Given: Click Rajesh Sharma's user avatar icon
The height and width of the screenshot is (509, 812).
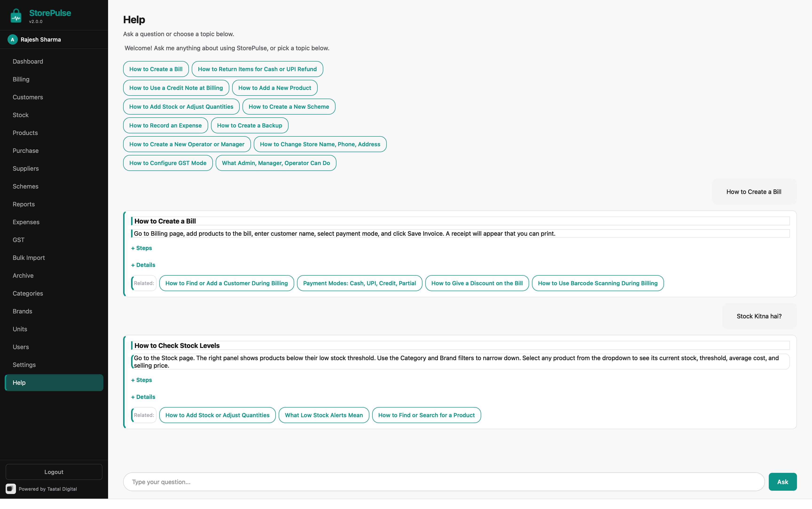Looking at the screenshot, I should pos(12,39).
